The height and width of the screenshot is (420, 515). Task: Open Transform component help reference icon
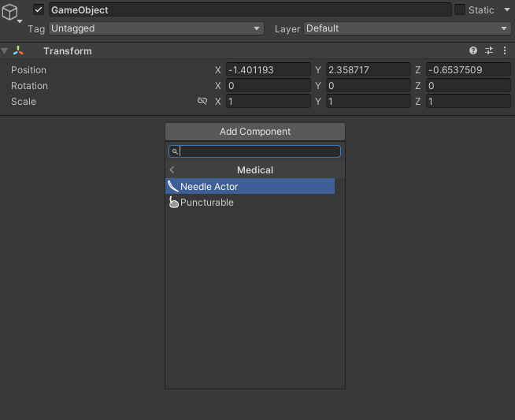pos(473,50)
